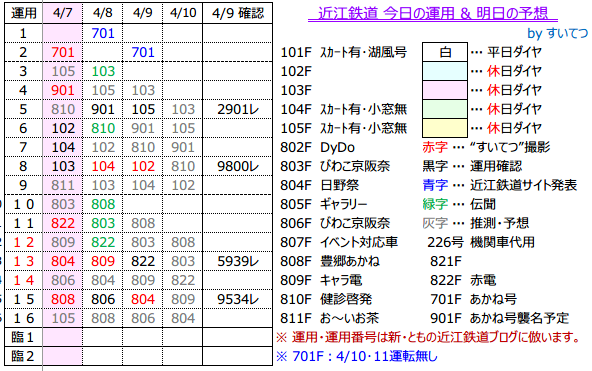
Task: Click the '808F 豊郷あかね' legend entry
Action: click(330, 261)
